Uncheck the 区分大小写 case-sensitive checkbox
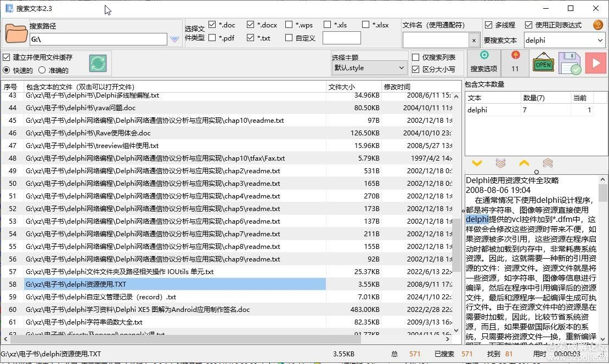609x364 pixels. click(x=416, y=69)
